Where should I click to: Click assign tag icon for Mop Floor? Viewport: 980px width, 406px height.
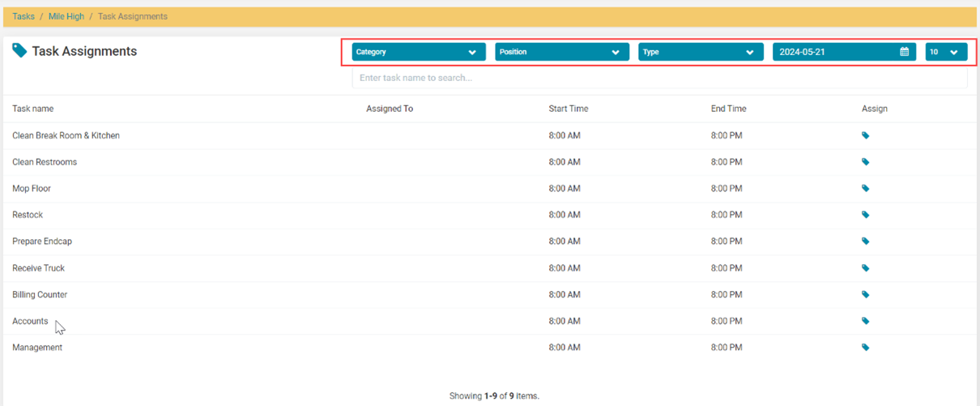(x=866, y=188)
